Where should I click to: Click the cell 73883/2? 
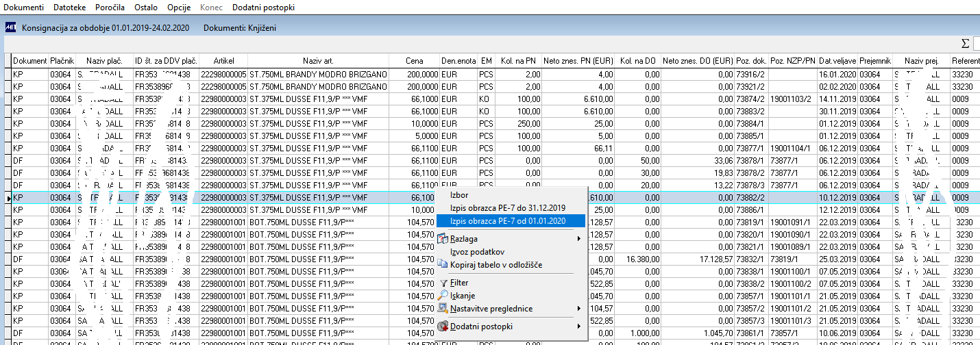751,111
